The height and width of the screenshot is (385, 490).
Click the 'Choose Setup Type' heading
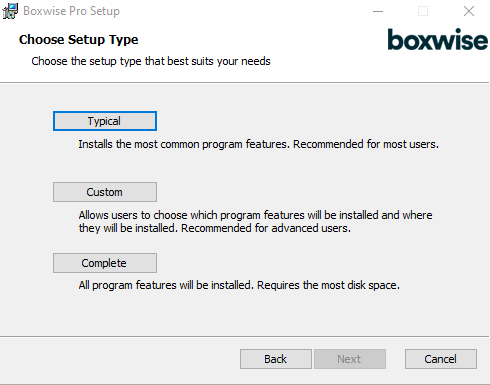[x=79, y=40]
